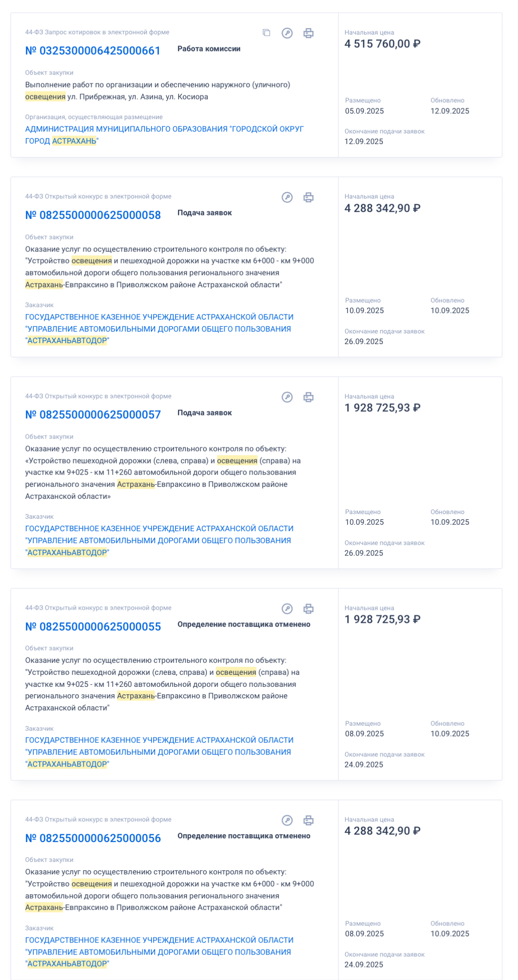
Task: Open the АСТРАХАНЬАВТОДОР customer link in tender 0825500000625000058
Action: [159, 329]
